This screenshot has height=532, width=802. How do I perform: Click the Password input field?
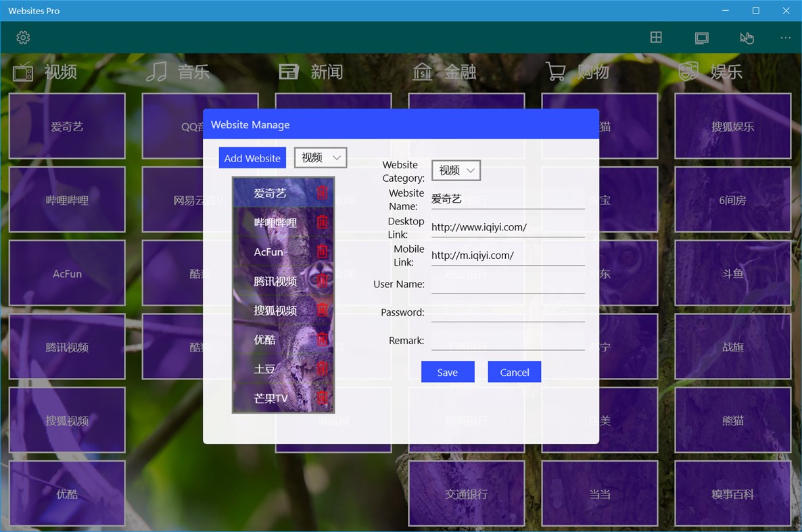coord(508,312)
